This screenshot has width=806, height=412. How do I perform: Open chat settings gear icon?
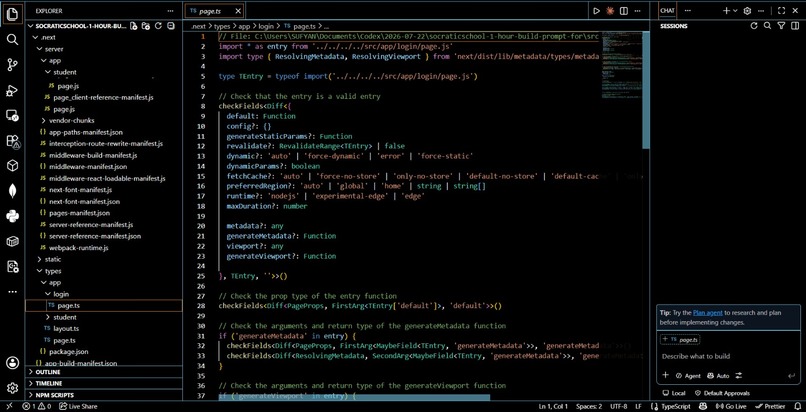point(747,10)
